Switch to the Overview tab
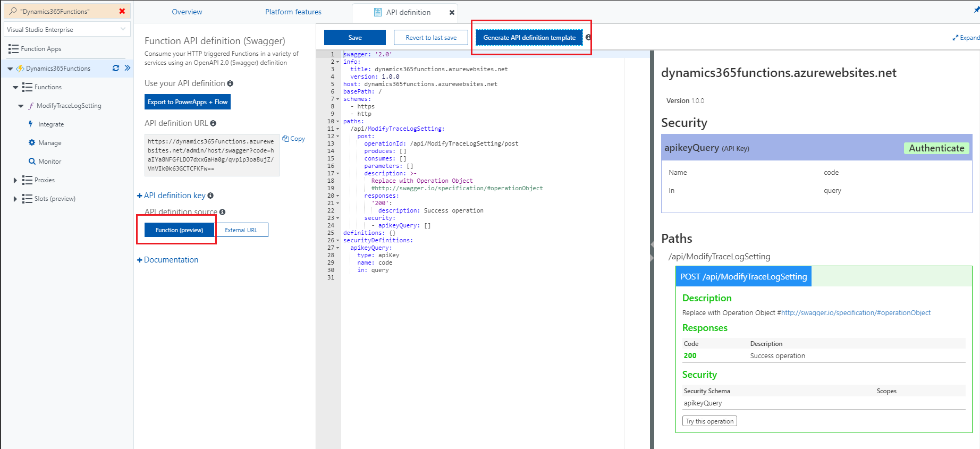 point(187,12)
